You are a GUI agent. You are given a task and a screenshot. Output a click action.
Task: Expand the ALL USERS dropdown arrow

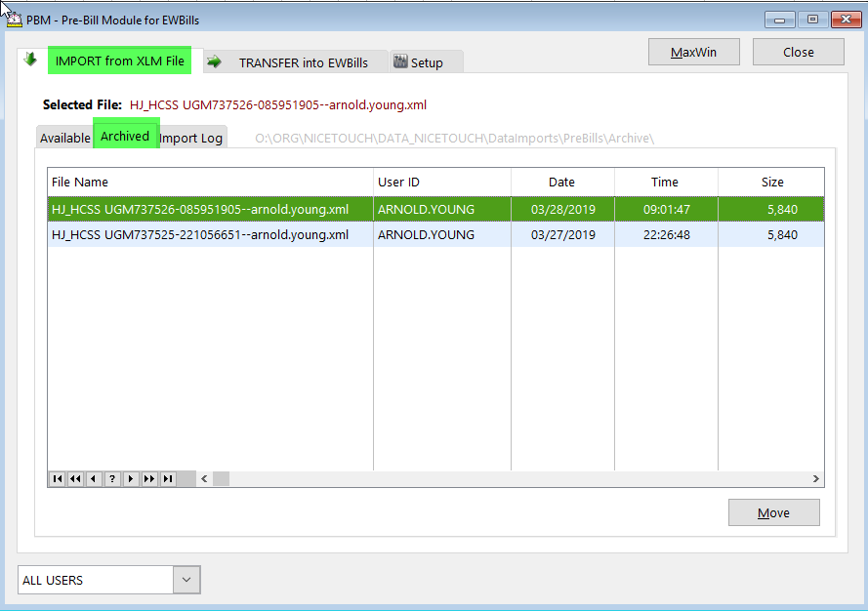click(x=186, y=580)
